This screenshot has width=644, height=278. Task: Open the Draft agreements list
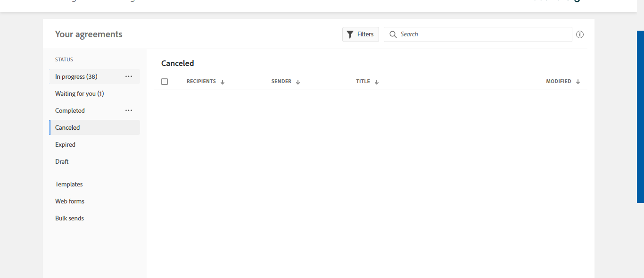[62, 161]
